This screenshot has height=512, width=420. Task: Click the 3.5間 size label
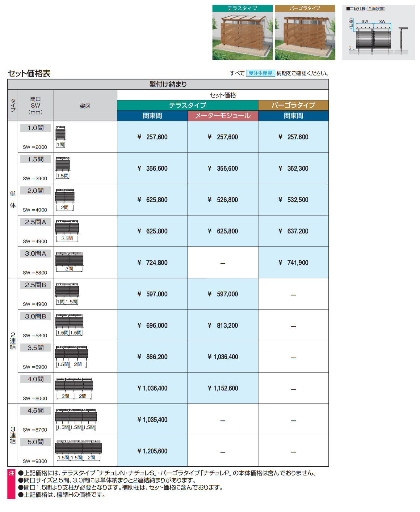pyautogui.click(x=36, y=348)
